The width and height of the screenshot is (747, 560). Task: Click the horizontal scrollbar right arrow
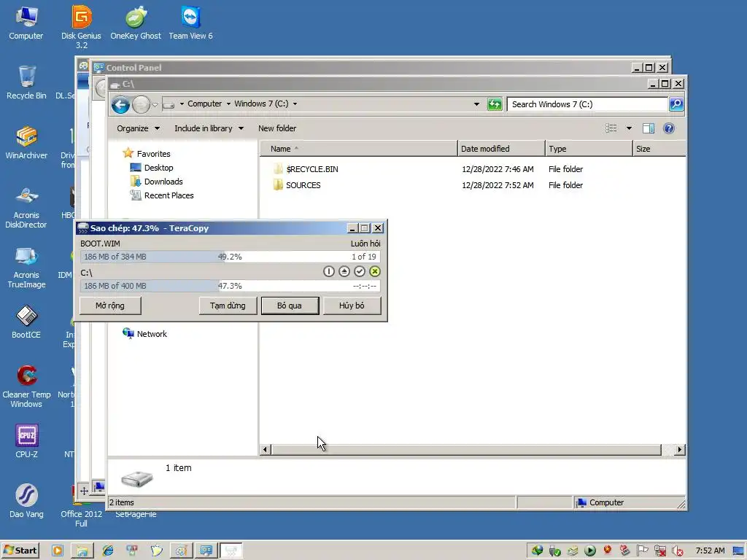pyautogui.click(x=680, y=449)
